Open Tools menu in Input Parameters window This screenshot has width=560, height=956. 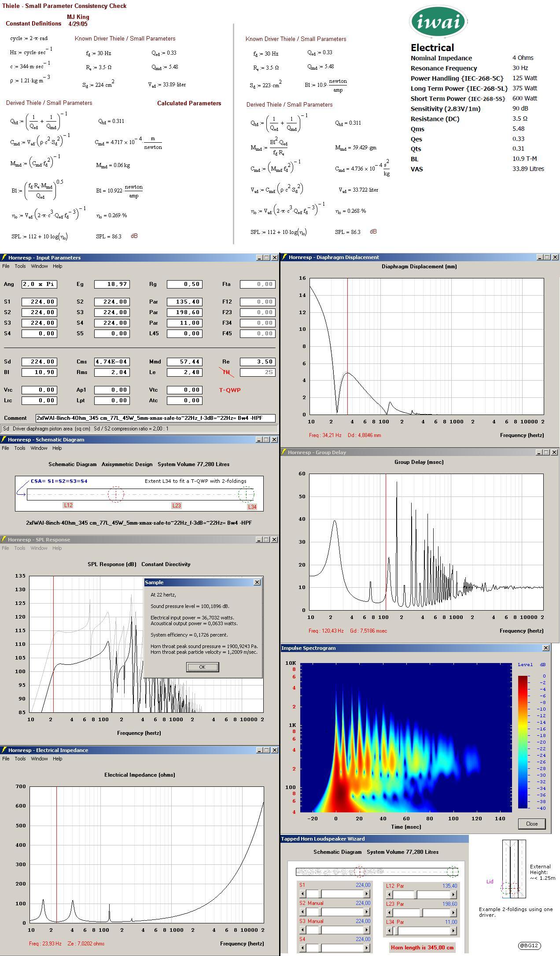tap(20, 266)
